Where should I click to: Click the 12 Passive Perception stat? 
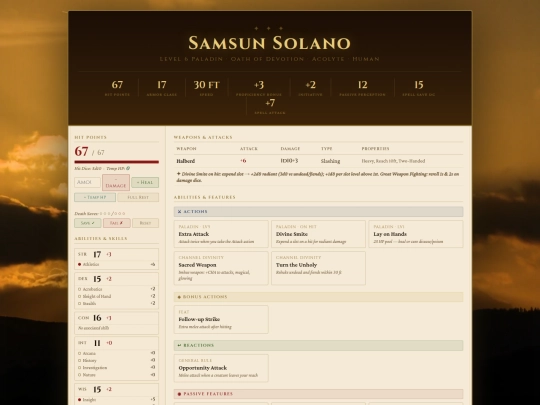tap(362, 87)
